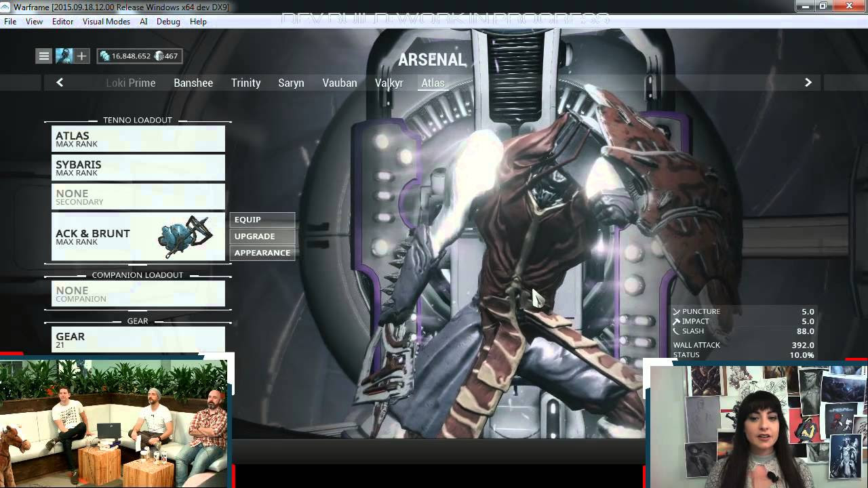Click the Ack & Brunt weapon thumbnail
868x488 pixels.
[x=184, y=237]
